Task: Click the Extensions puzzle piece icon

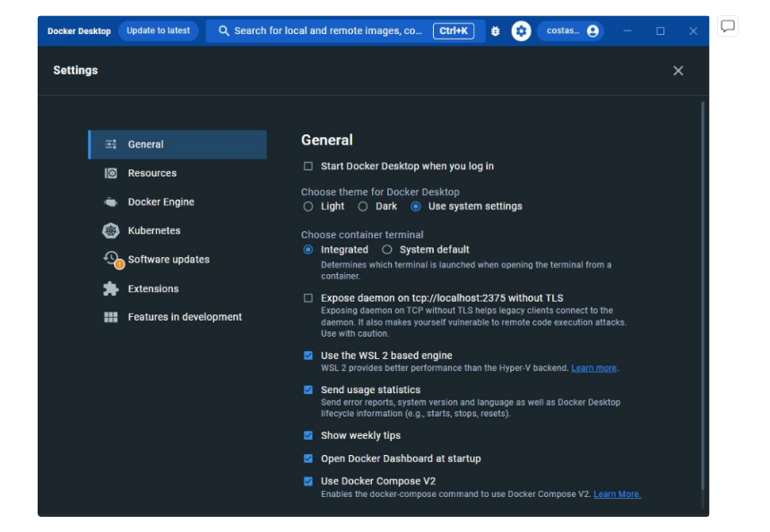Action: click(111, 288)
